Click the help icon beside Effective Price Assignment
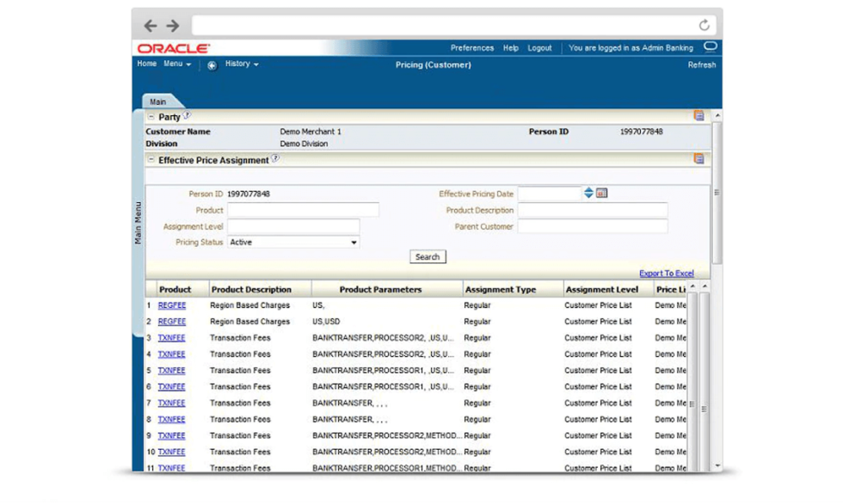The height and width of the screenshot is (504, 843). pos(274,157)
